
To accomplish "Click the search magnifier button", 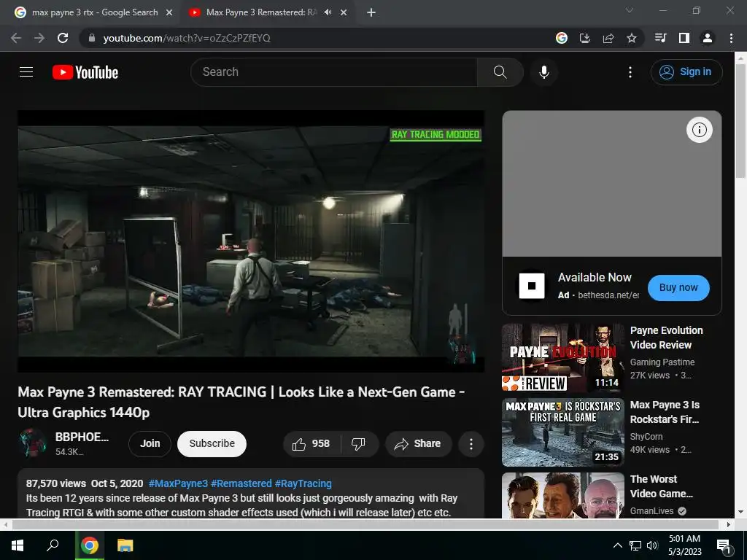I will pyautogui.click(x=500, y=72).
